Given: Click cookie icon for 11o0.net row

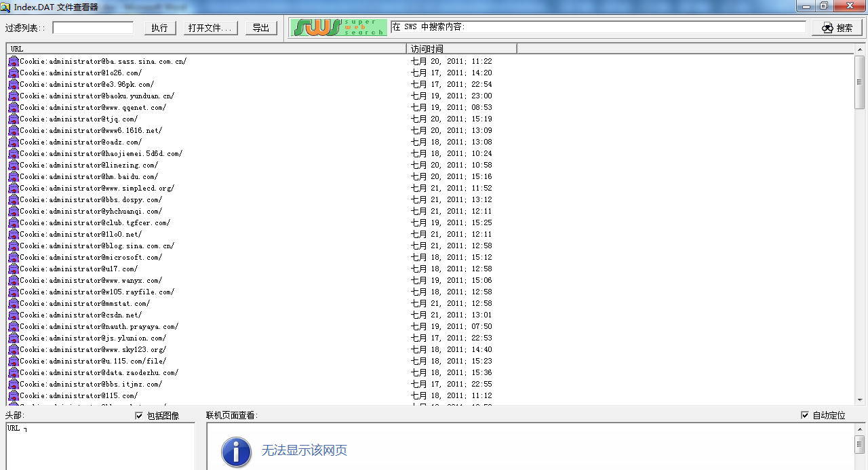Looking at the screenshot, I should click(14, 234).
